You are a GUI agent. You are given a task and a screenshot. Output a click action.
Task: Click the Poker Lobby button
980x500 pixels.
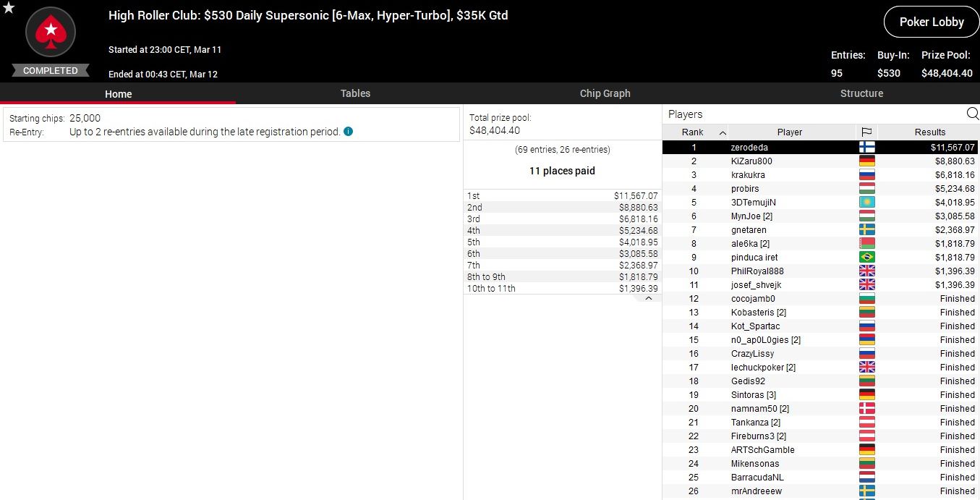(931, 22)
